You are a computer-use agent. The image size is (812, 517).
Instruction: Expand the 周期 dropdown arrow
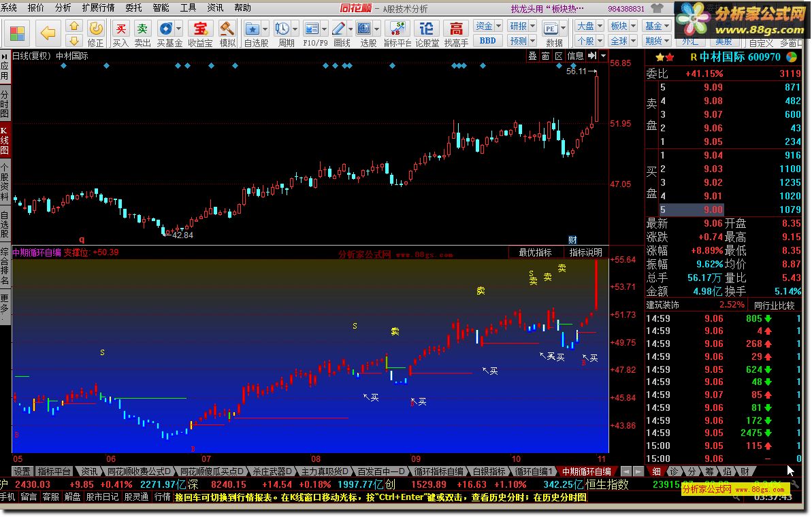pyautogui.click(x=295, y=29)
